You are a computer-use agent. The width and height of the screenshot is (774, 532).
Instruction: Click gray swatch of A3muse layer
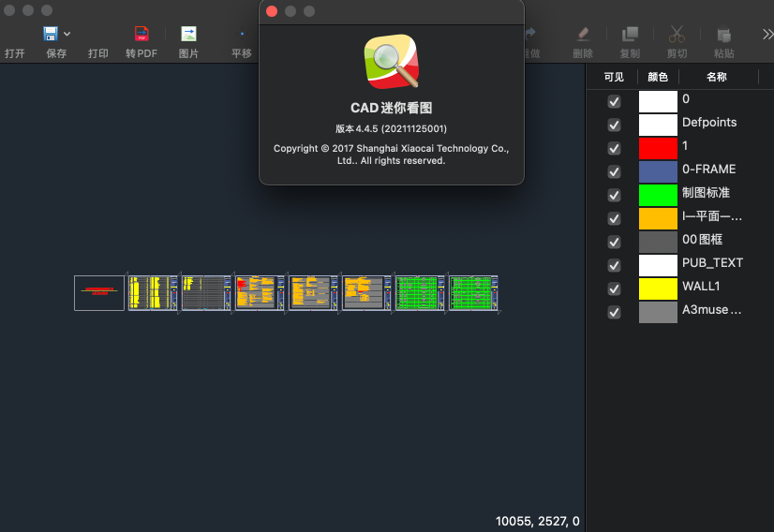[x=658, y=313]
